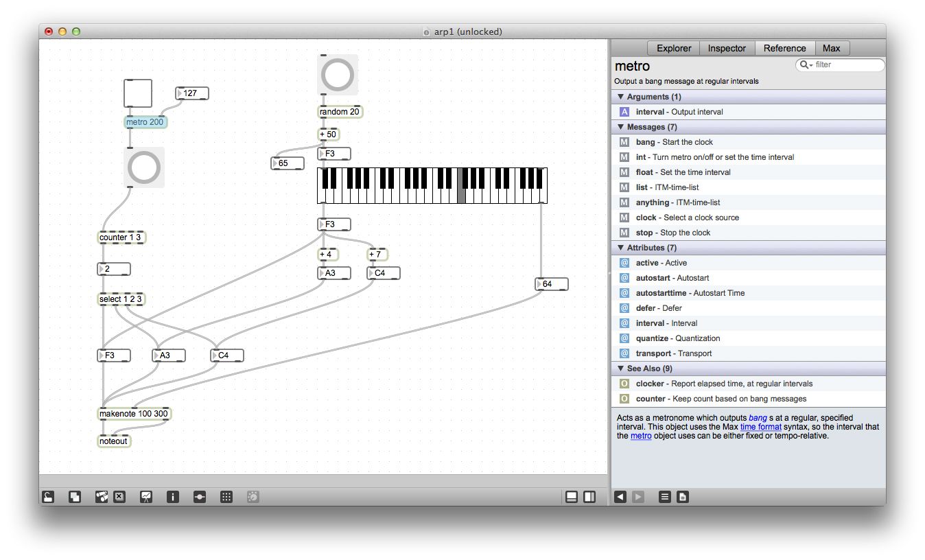Switch to the Max tab
The height and width of the screenshot is (560, 925).
tap(832, 48)
